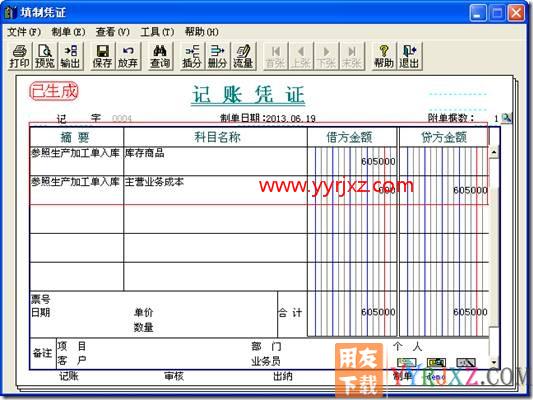Go to next voucher 下张
The width and height of the screenshot is (533, 400).
click(x=326, y=56)
